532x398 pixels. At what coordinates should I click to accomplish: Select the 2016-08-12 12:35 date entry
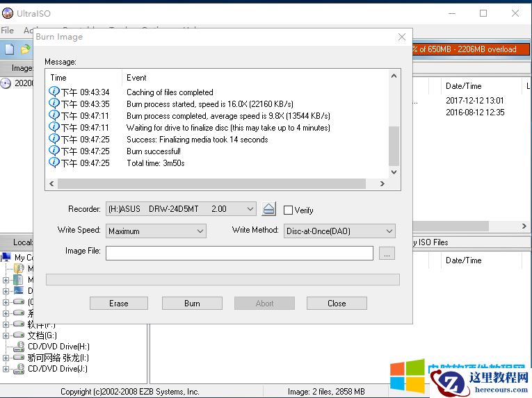[475, 113]
